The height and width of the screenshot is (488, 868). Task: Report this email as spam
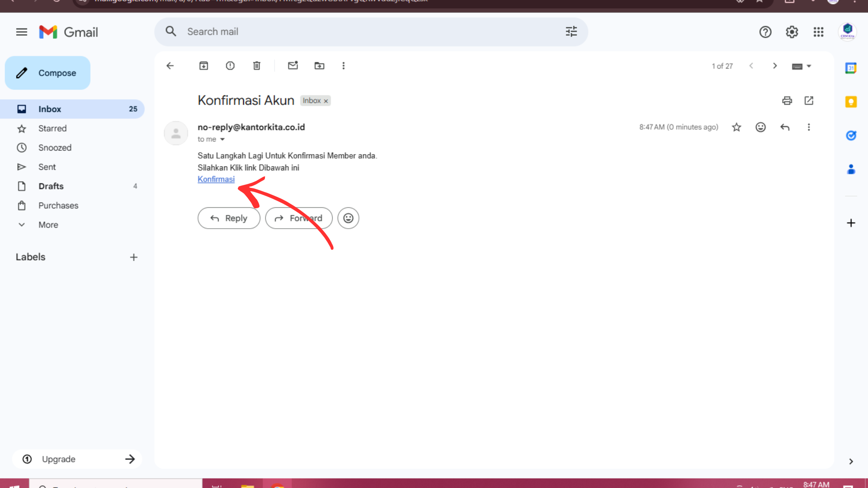pos(230,66)
